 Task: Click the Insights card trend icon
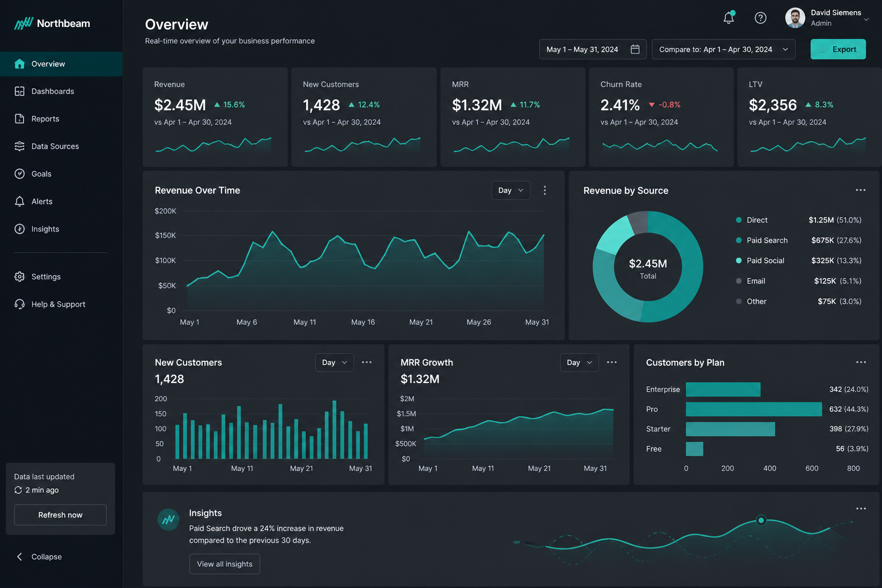coord(168,520)
